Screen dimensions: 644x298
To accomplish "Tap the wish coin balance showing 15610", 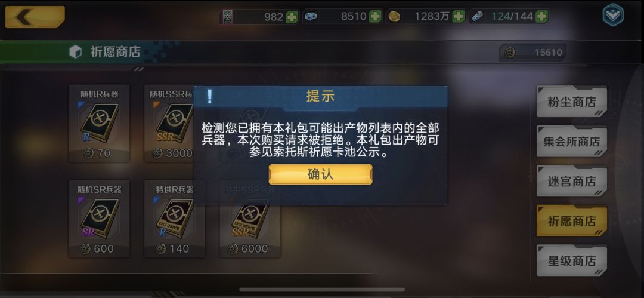I will click(x=532, y=53).
